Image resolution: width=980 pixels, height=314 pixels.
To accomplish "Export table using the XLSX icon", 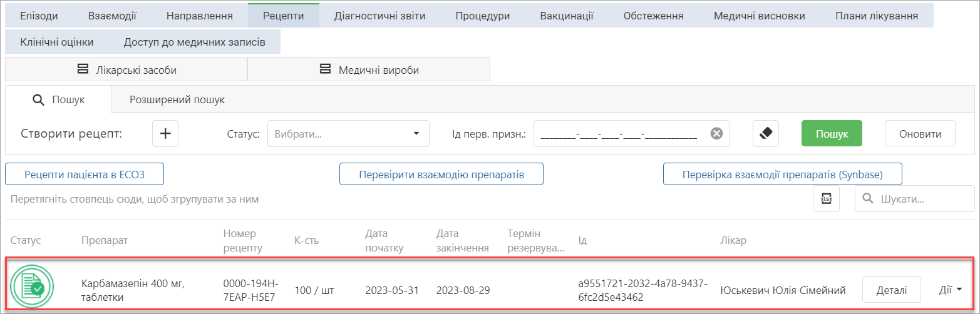I will (826, 199).
